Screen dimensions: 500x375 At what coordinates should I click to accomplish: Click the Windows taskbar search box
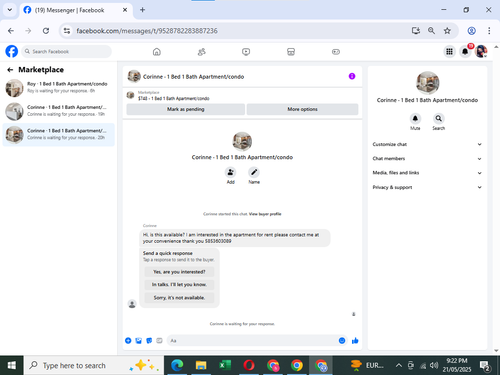(x=94, y=365)
